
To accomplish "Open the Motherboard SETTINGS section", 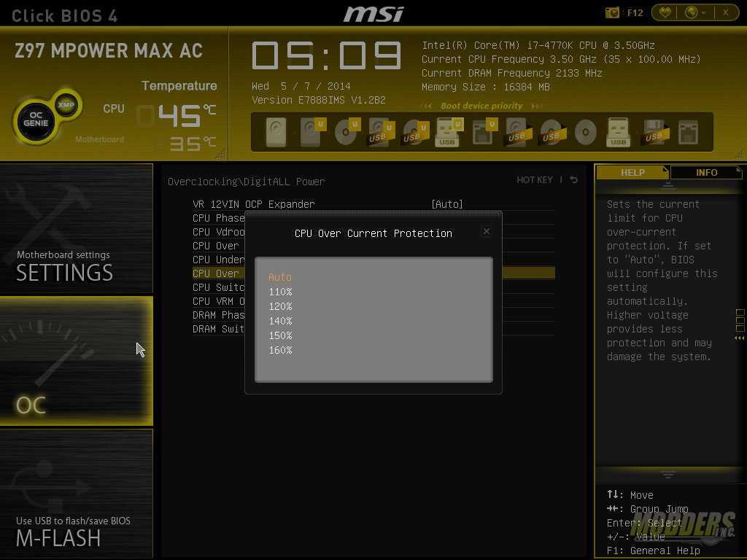I will 76,228.
